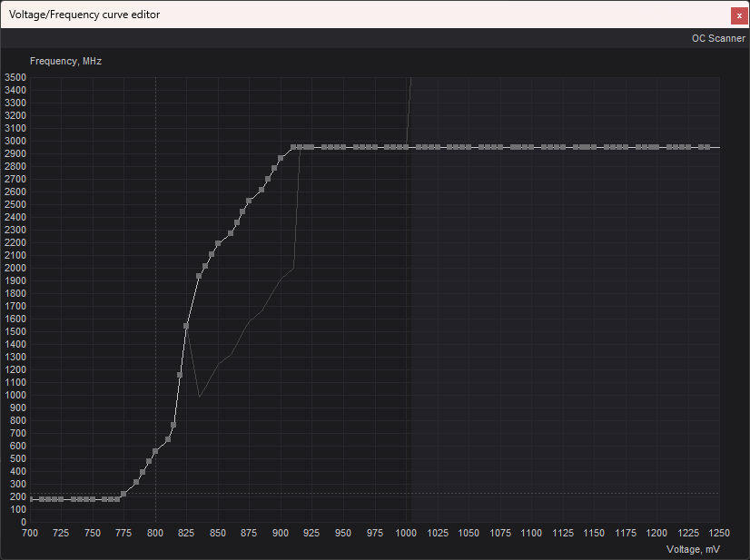Viewport: 750px width, 560px height.
Task: Close the Voltage/Frequency curve editor window
Action: coord(739,15)
